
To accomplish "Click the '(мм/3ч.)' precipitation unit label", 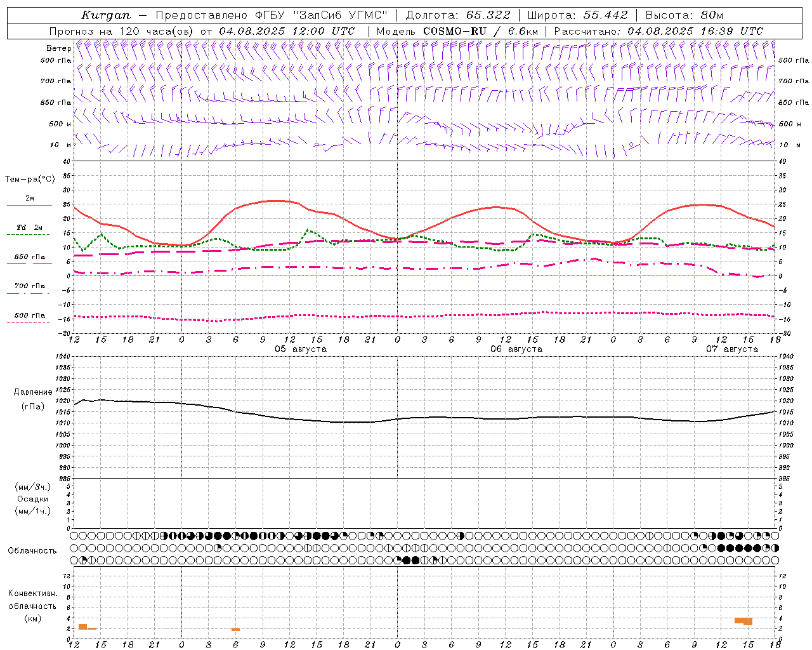I will (33, 487).
